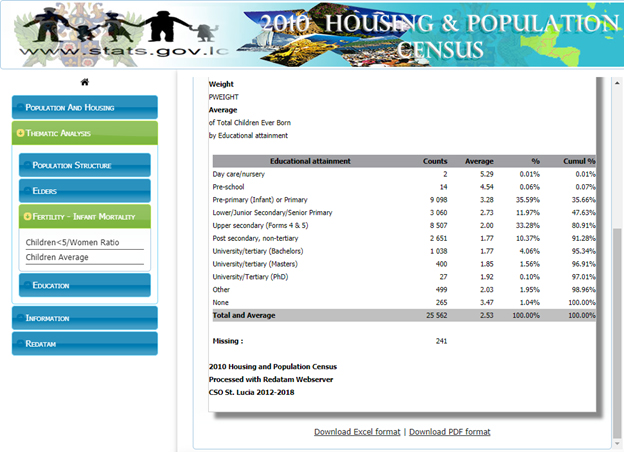Image resolution: width=624 pixels, height=452 pixels.
Task: Expand the Education submenu
Action: 85,285
